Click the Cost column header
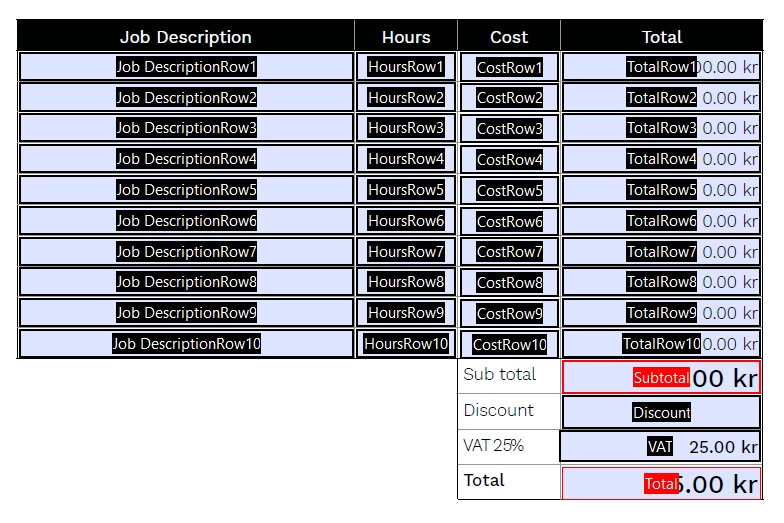This screenshot has height=523, width=784. point(509,36)
